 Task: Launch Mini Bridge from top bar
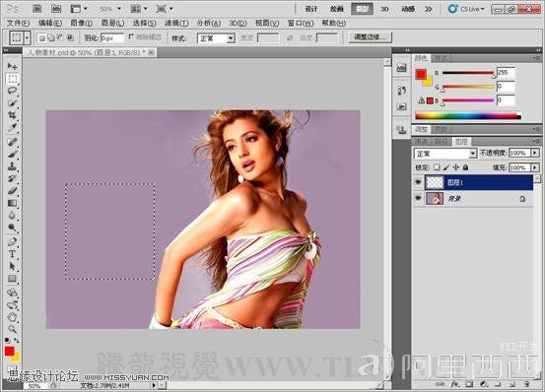(55, 8)
